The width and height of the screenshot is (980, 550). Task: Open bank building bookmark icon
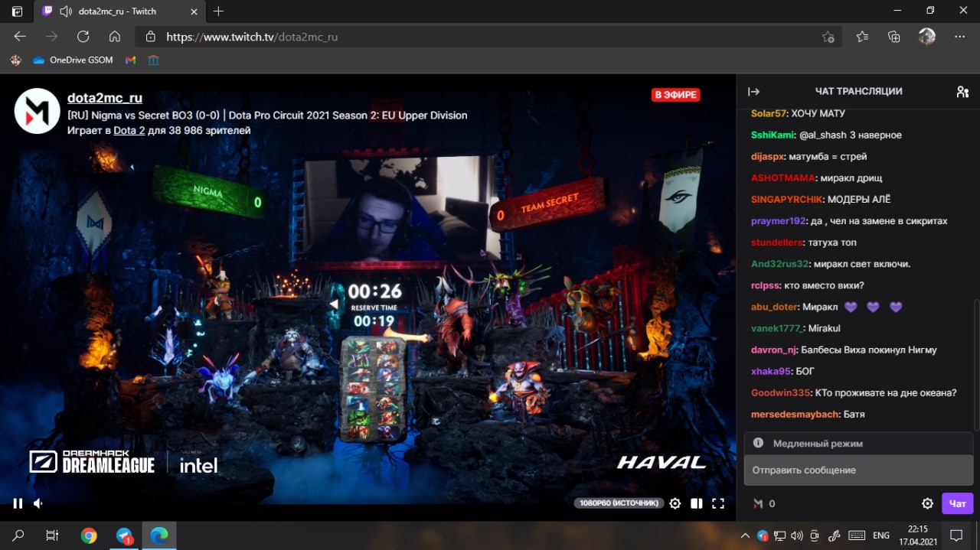pos(153,60)
